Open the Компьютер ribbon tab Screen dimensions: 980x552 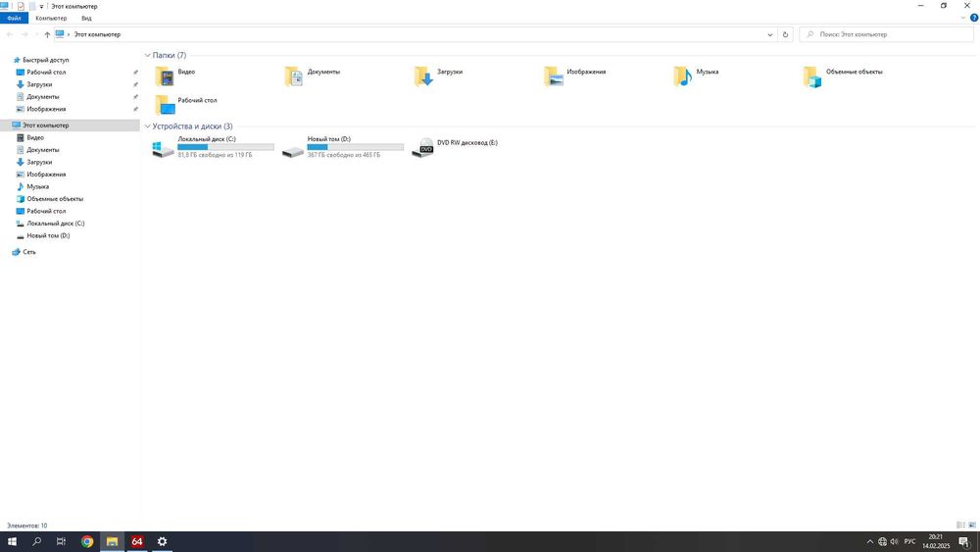tap(51, 18)
